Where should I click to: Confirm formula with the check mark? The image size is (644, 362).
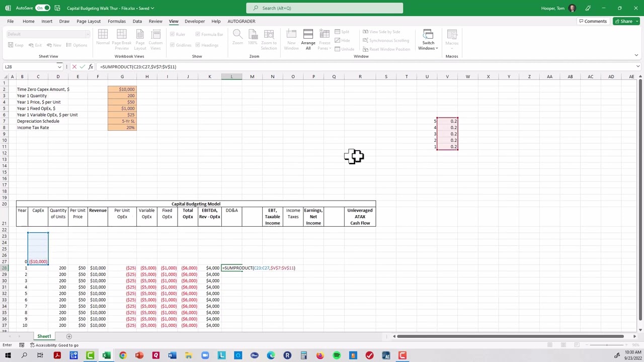82,67
